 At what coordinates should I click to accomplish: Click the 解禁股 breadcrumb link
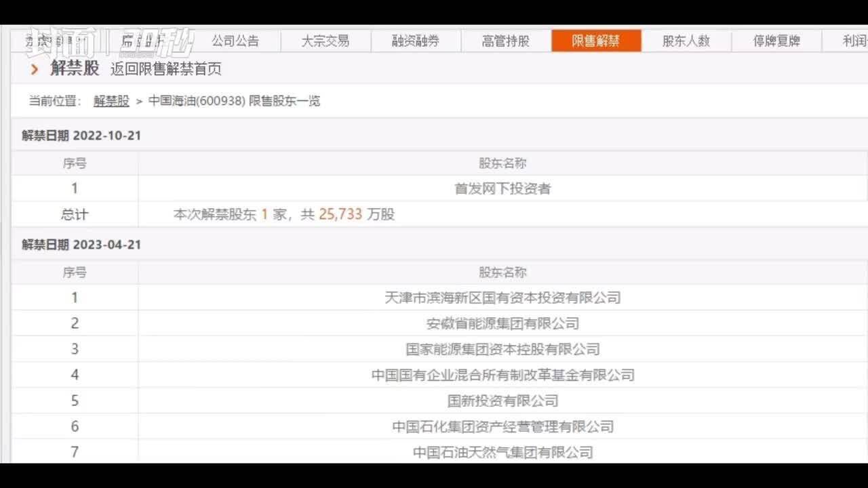[111, 102]
